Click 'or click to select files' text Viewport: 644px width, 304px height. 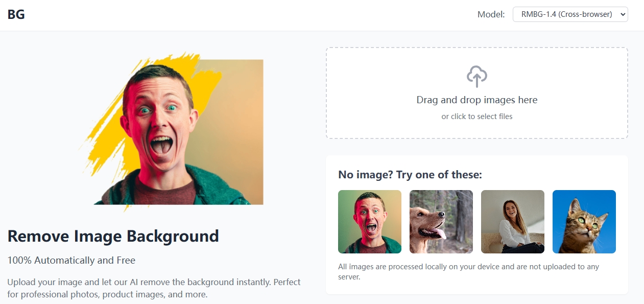[477, 116]
